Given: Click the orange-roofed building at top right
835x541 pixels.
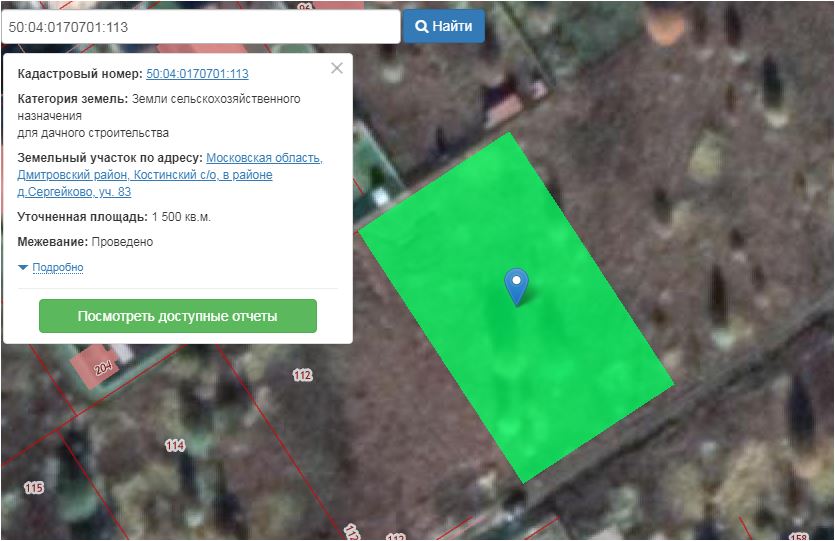Looking at the screenshot, I should (665, 25).
